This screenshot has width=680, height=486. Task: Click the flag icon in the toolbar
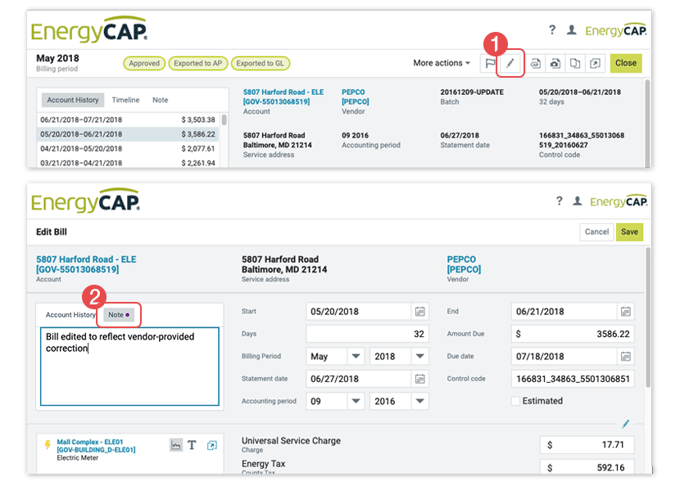pyautogui.click(x=490, y=63)
